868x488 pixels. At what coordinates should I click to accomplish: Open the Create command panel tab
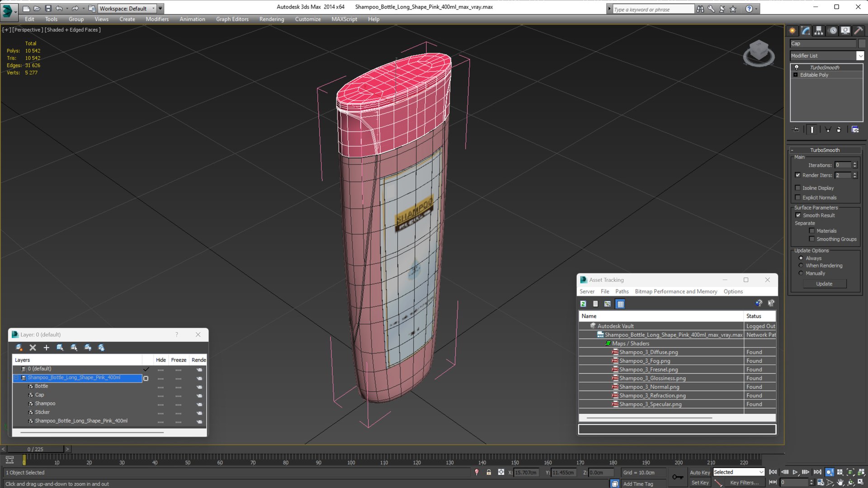pyautogui.click(x=793, y=30)
